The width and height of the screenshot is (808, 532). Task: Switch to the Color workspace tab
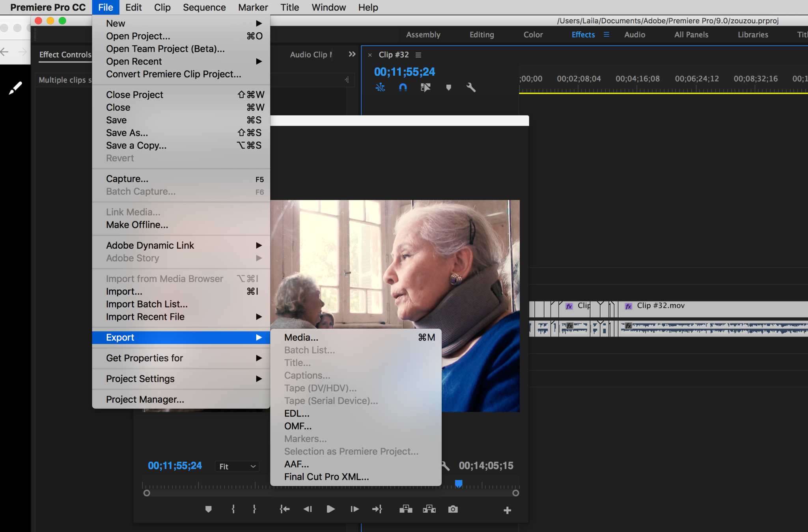pyautogui.click(x=533, y=35)
